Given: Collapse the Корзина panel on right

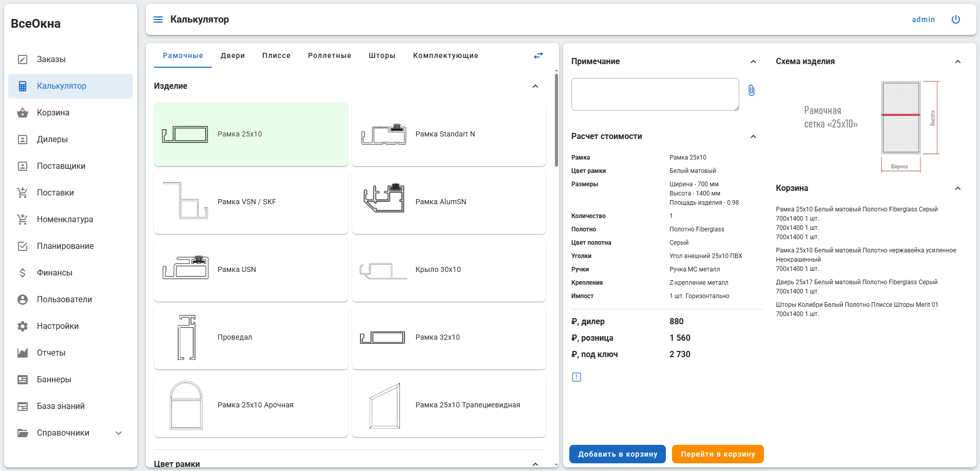Looking at the screenshot, I should (x=957, y=188).
